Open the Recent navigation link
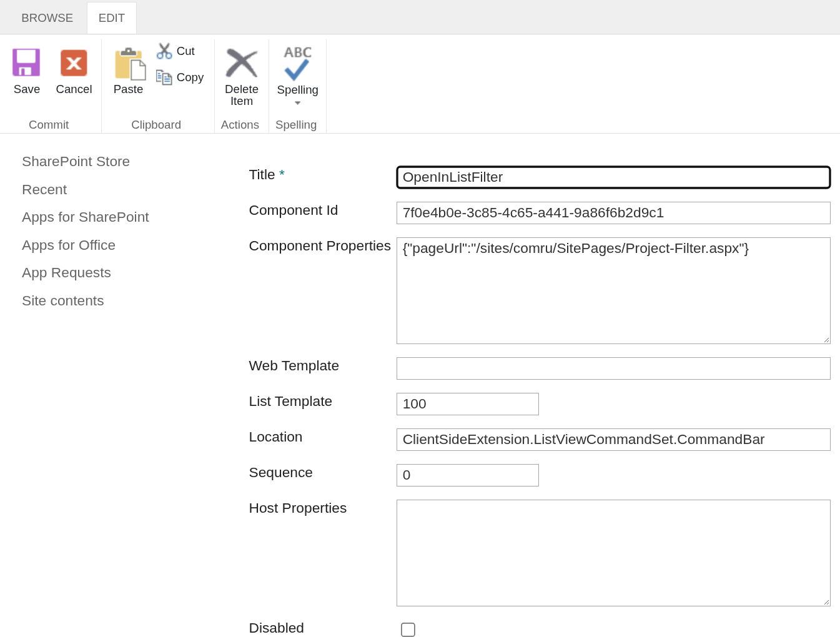 tap(44, 190)
